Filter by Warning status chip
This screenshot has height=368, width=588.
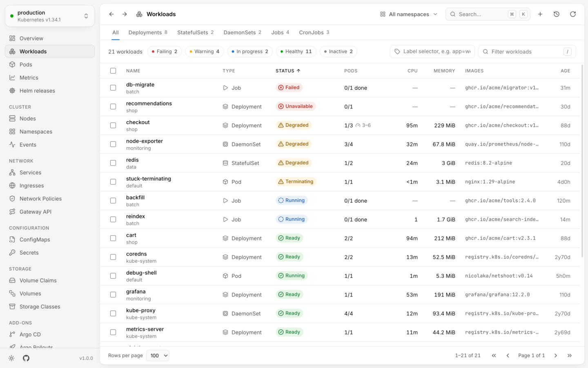point(205,52)
